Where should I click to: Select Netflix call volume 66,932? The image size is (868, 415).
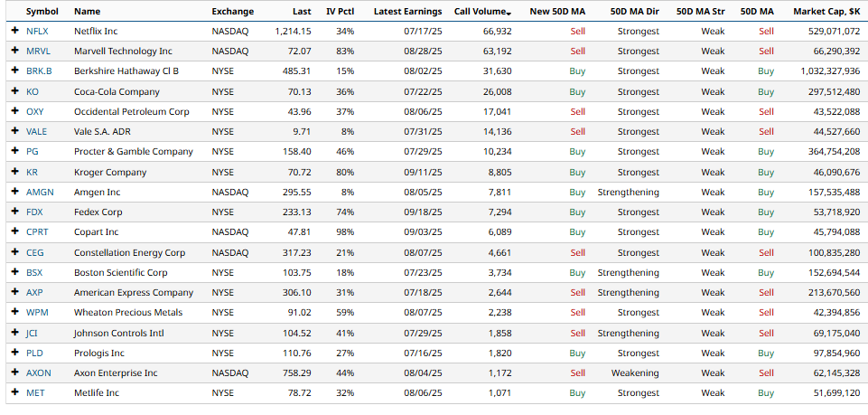point(497,31)
